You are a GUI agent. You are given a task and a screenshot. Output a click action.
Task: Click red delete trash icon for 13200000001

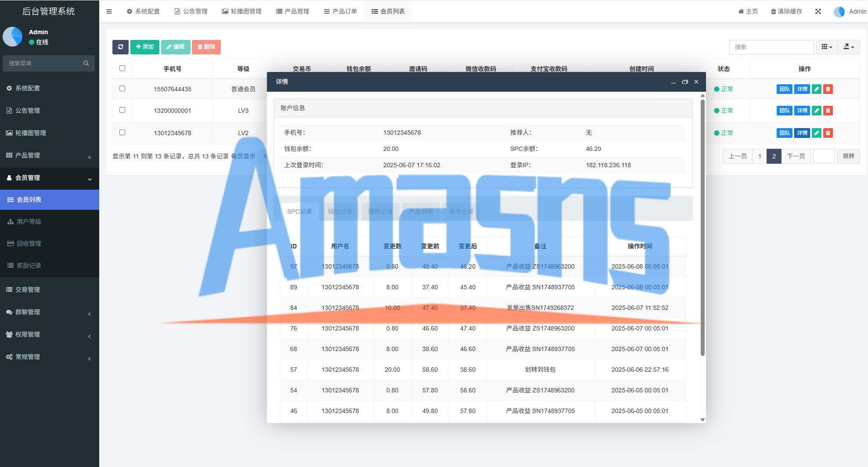pyautogui.click(x=828, y=111)
